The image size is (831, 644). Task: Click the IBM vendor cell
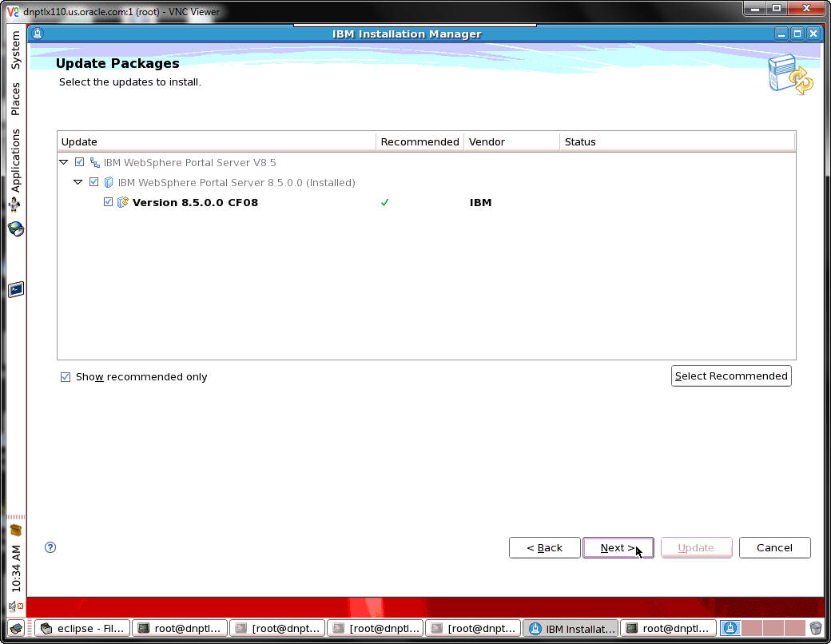[x=481, y=202]
